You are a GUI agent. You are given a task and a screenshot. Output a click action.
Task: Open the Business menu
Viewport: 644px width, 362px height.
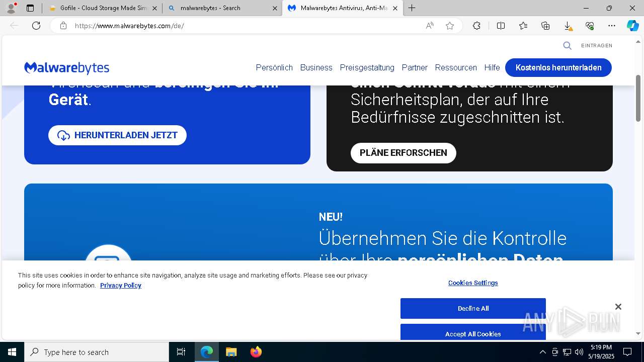click(x=316, y=67)
